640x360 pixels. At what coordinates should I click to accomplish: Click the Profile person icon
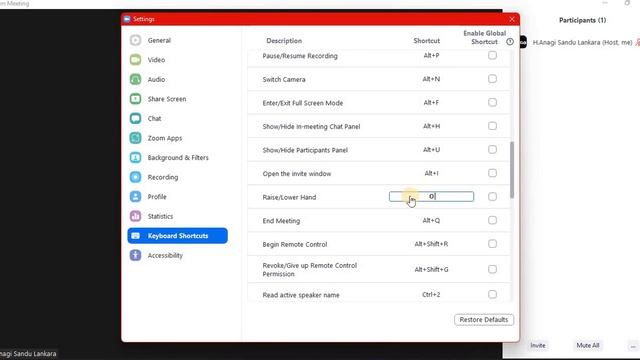click(136, 197)
